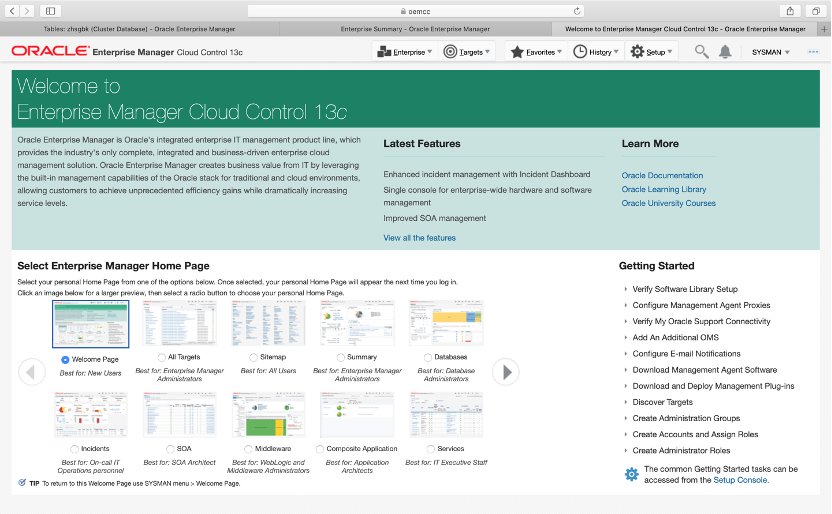Click the Oracle logo in the header
This screenshot has width=832, height=514.
[50, 51]
